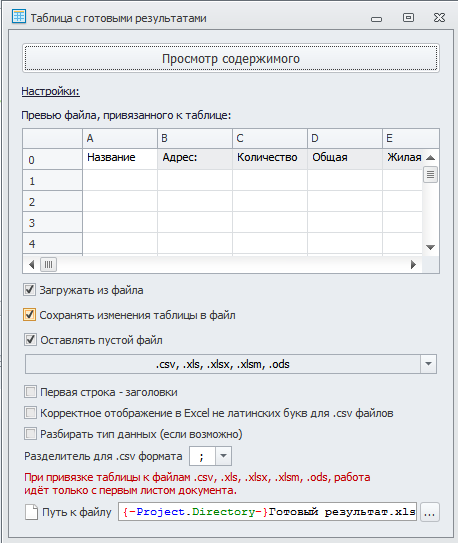Click the table icon in title bar

click(19, 17)
